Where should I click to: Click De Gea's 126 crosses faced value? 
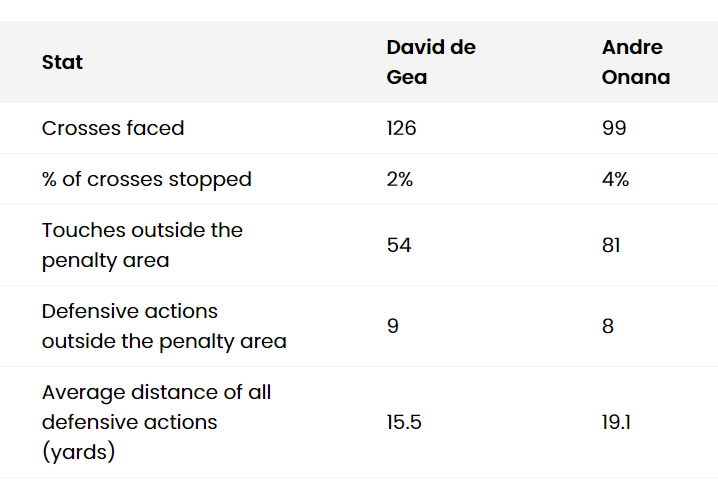pyautogui.click(x=401, y=128)
